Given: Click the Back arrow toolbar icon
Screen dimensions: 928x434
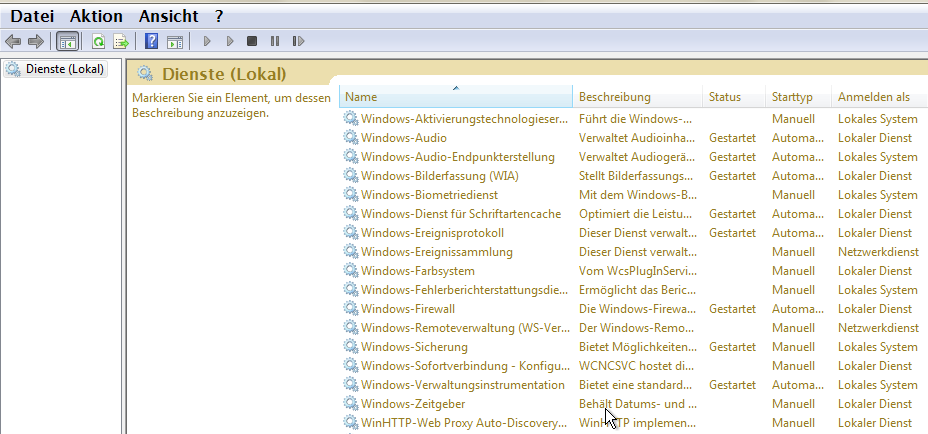Looking at the screenshot, I should pos(13,41).
